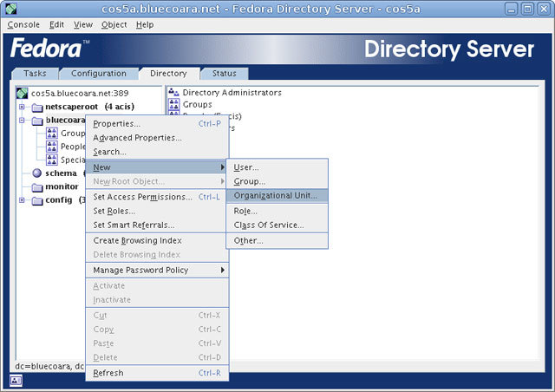
Task: Select the schema tree node
Action: (61, 173)
